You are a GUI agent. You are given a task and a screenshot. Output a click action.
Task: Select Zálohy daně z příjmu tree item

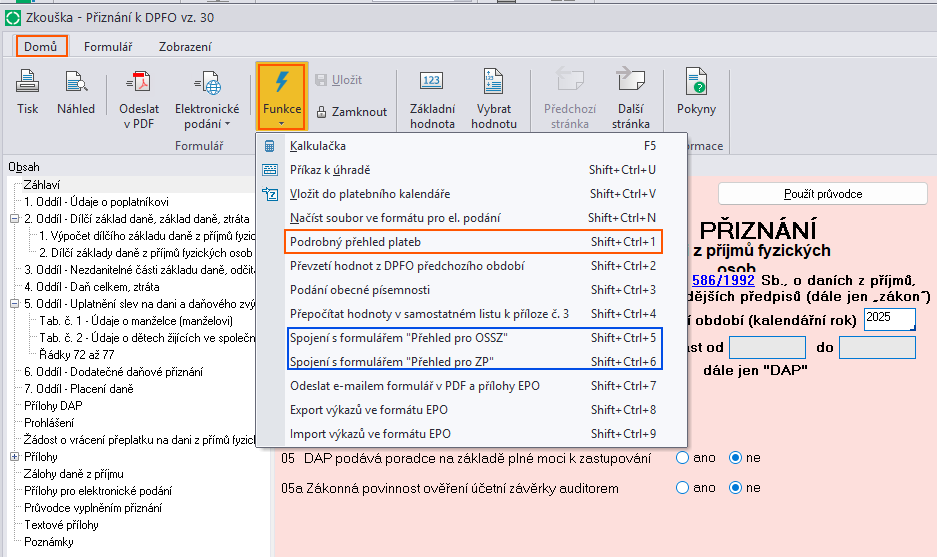click(x=73, y=474)
